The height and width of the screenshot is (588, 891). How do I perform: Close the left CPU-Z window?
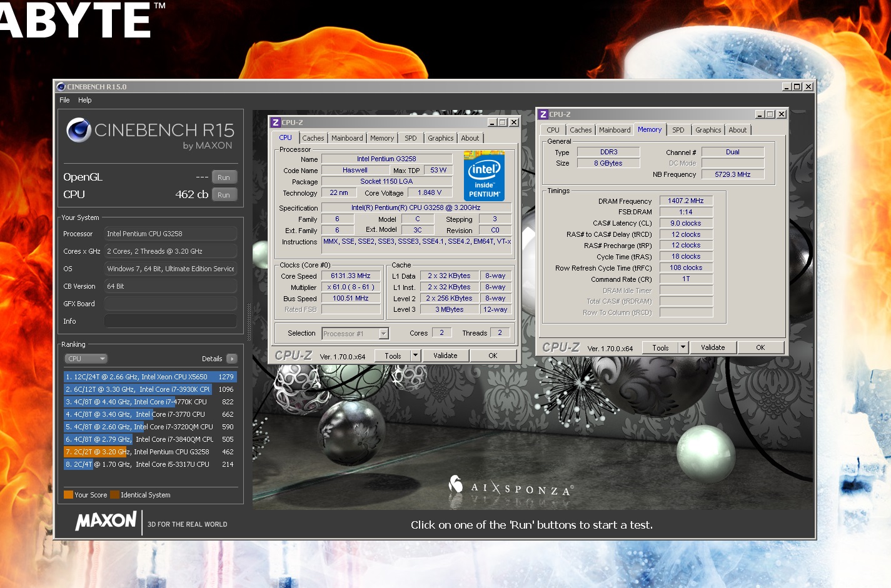(x=514, y=122)
